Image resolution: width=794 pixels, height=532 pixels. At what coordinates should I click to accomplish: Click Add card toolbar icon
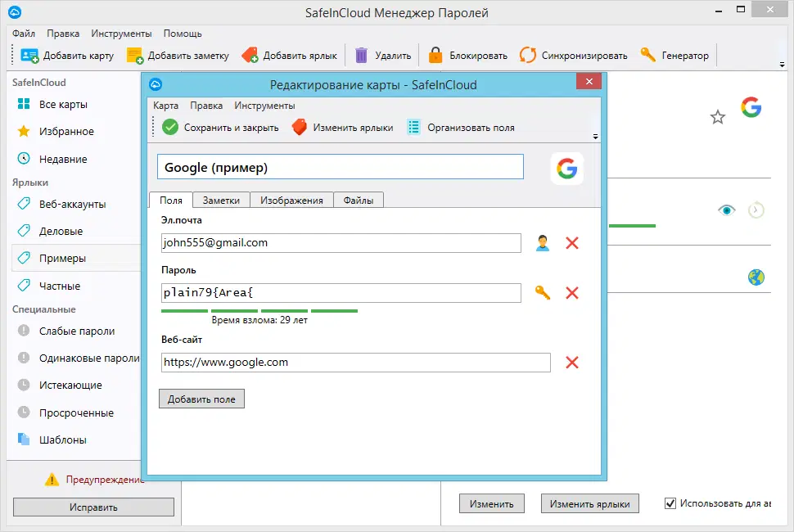point(29,55)
